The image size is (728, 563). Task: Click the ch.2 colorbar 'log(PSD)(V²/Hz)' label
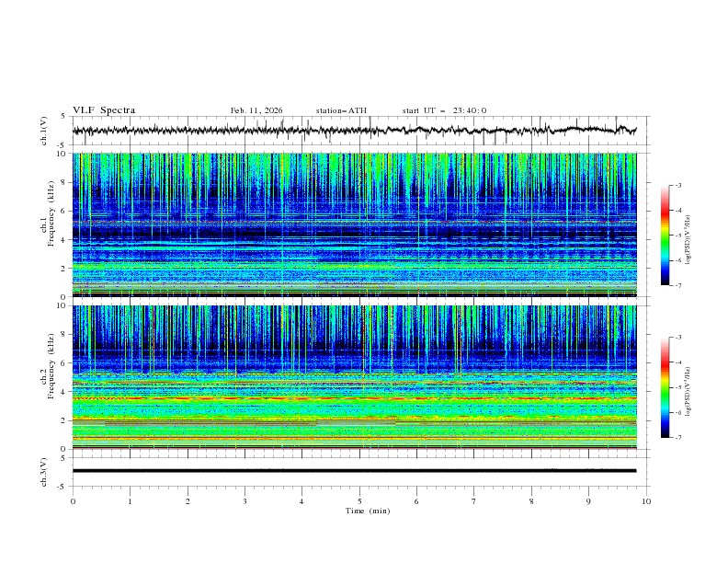tap(688, 391)
